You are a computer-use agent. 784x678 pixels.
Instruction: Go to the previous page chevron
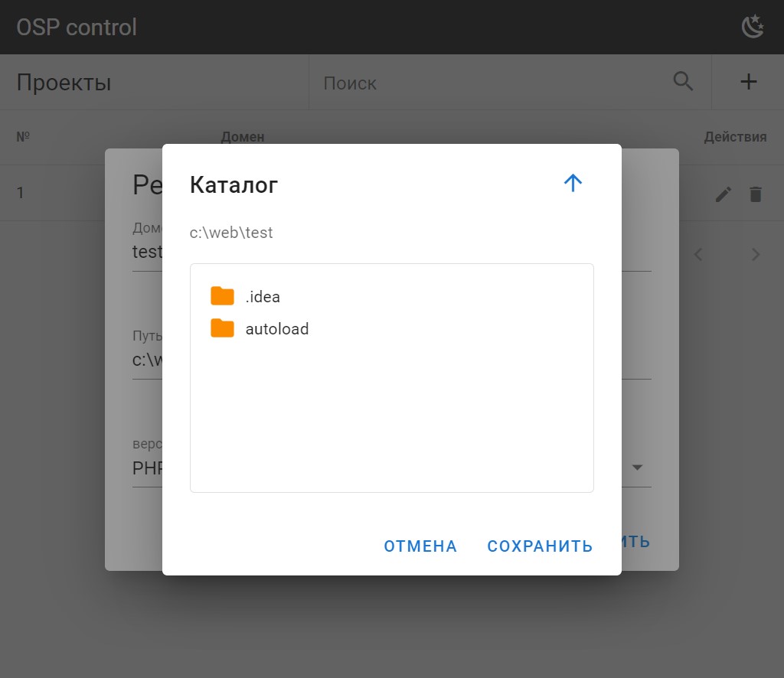tap(697, 254)
